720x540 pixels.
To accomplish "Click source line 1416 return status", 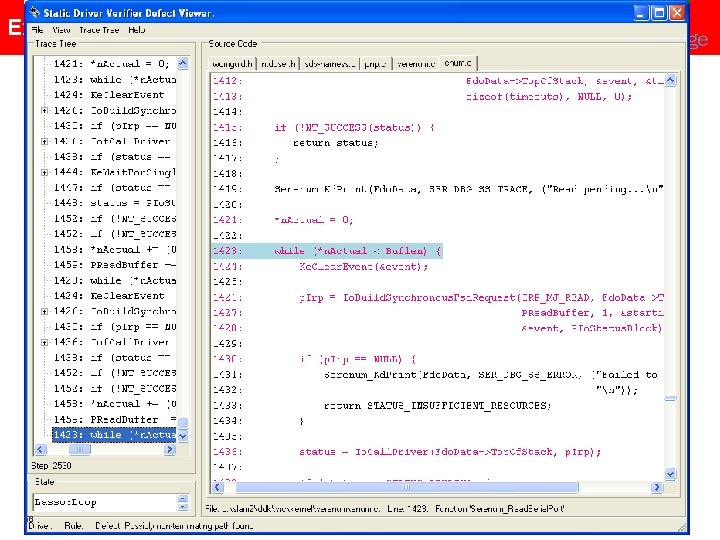I will pyautogui.click(x=335, y=143).
